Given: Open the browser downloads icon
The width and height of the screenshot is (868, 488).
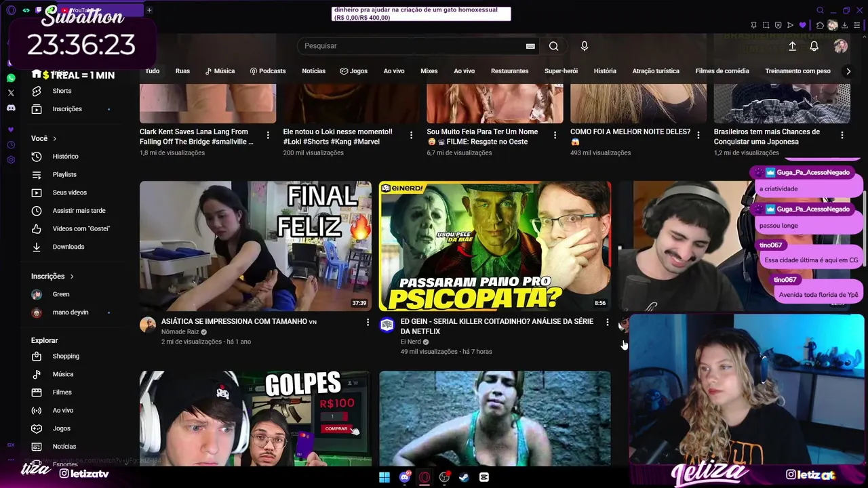Looking at the screenshot, I should pyautogui.click(x=845, y=25).
